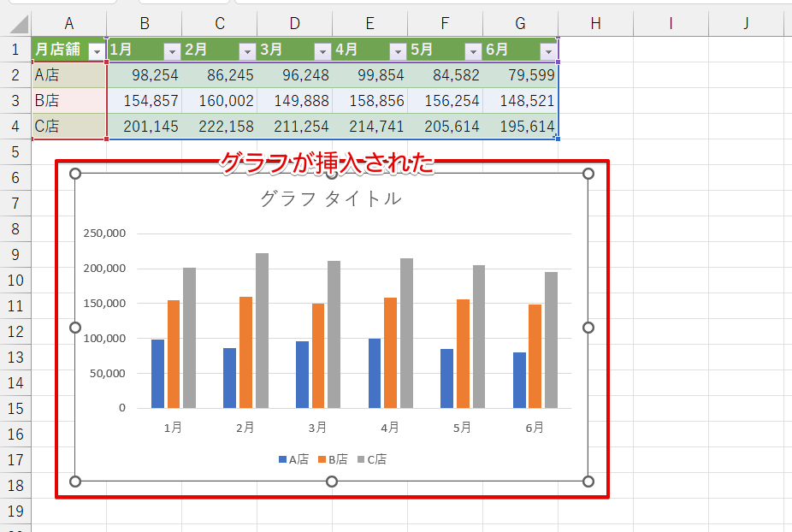The image size is (792, 532).
Task: Open the AutoFilter dropdown for 6月
Action: [548, 50]
